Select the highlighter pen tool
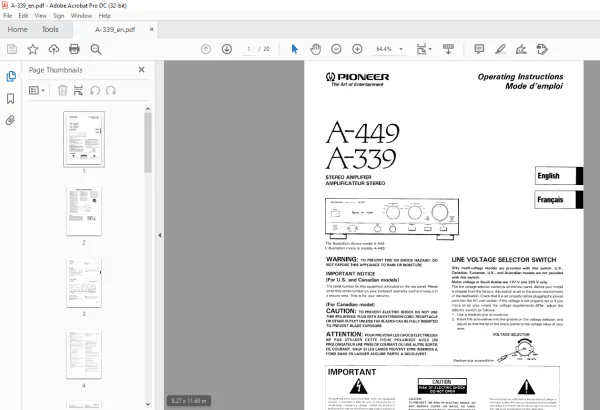 (500, 49)
